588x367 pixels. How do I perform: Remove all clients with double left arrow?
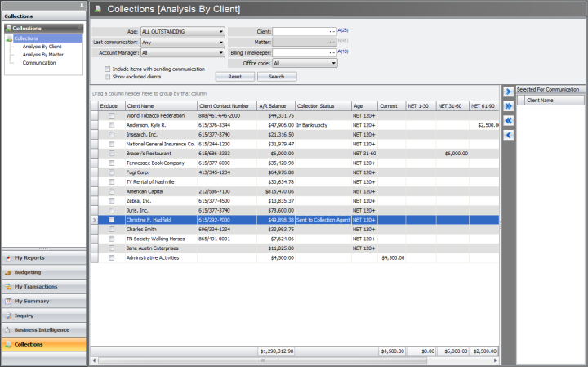click(x=508, y=120)
